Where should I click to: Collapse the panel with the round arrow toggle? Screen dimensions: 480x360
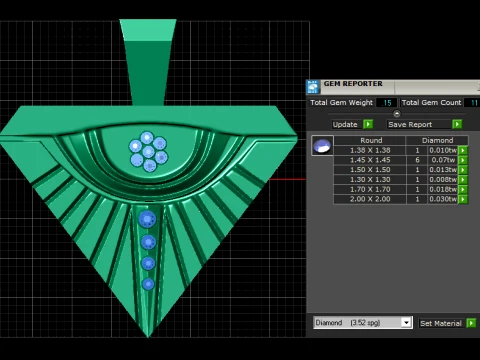pos(396,114)
